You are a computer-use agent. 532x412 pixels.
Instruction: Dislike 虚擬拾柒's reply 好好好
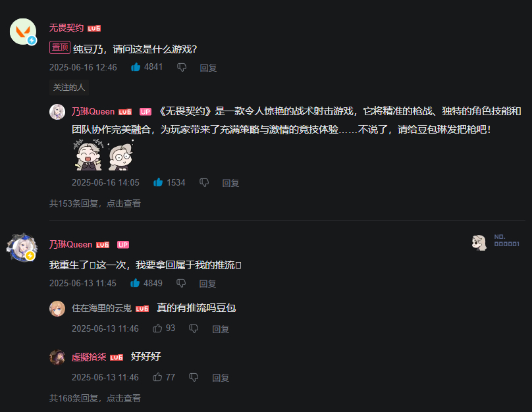194,377
